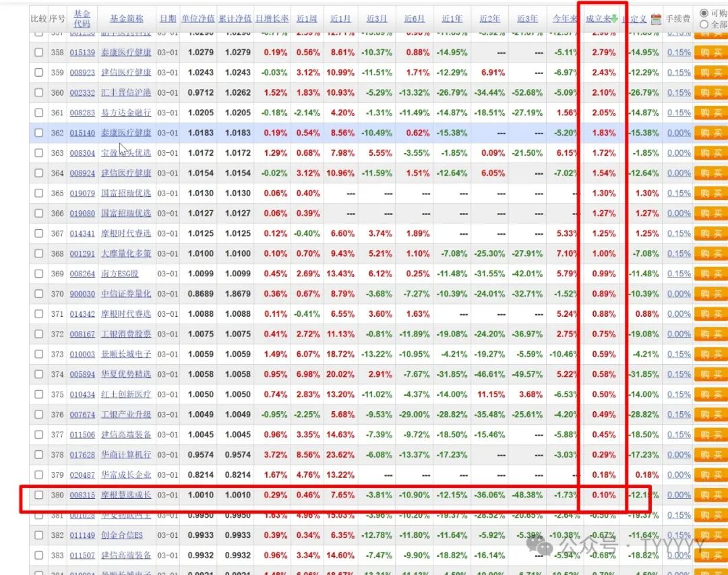Viewport: 728px width, 575px height.
Task: Sort by 日期 column header
Action: 168,19
